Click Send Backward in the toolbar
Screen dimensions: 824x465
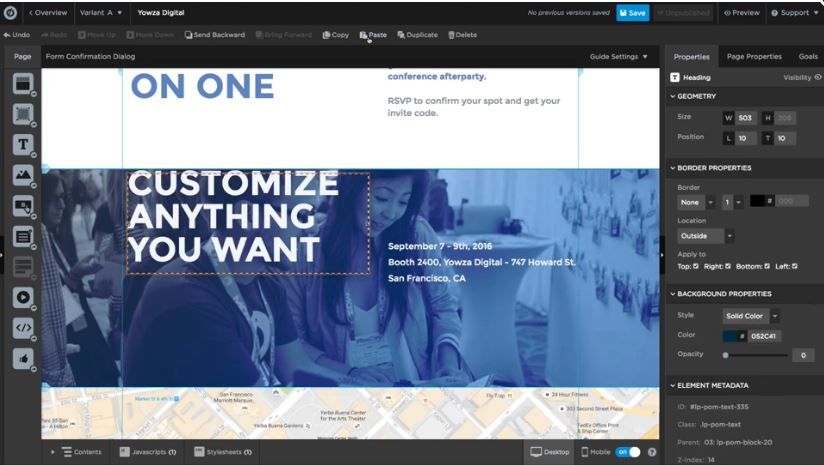pyautogui.click(x=214, y=35)
